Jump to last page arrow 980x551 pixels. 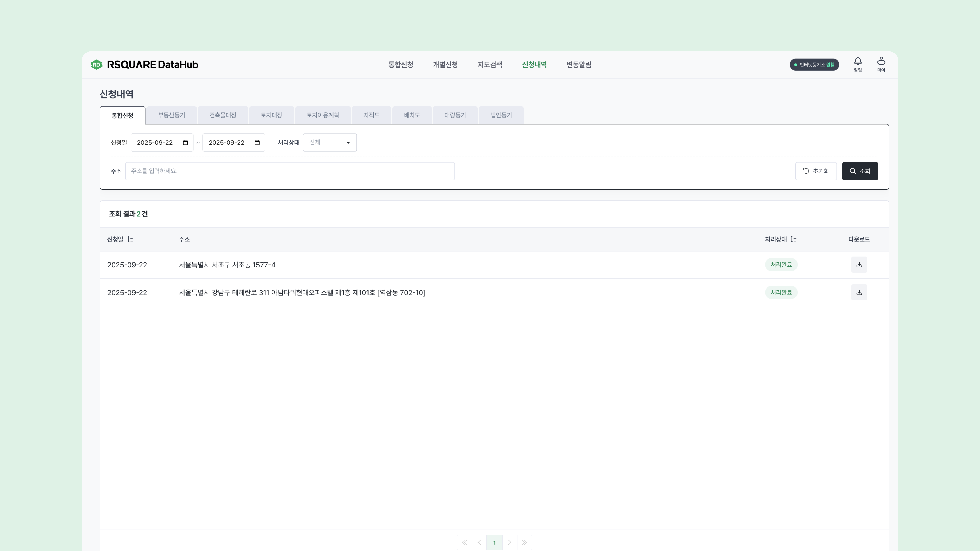524,542
